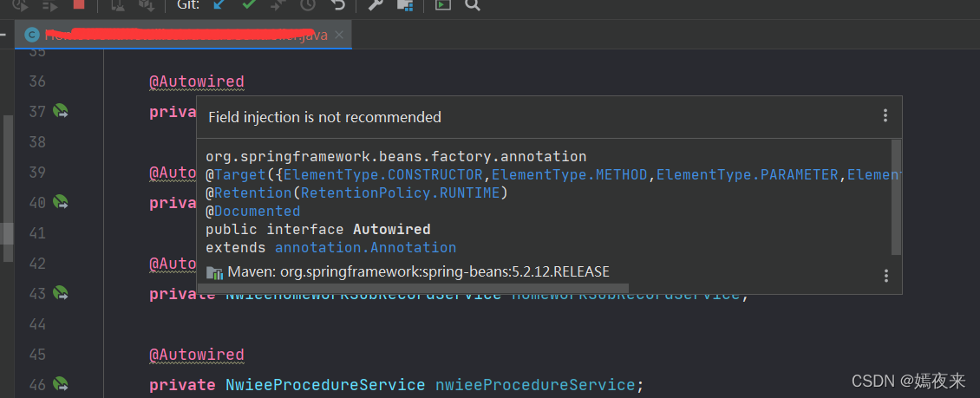Click line number 38 in gutter
Screen dimensions: 980x398
click(37, 142)
